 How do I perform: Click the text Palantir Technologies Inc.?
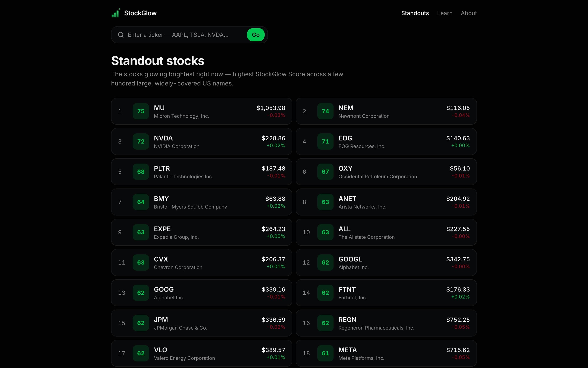click(x=184, y=177)
